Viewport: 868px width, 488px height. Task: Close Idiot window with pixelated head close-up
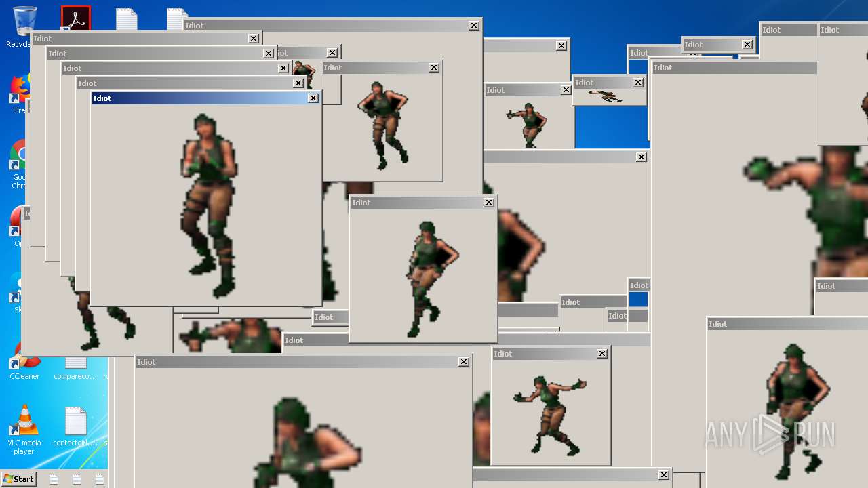click(464, 362)
